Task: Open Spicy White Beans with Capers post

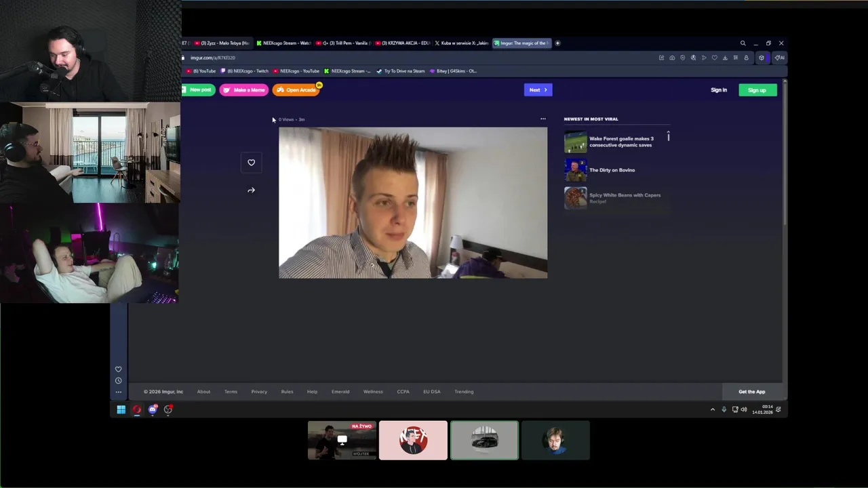Action: tap(625, 198)
